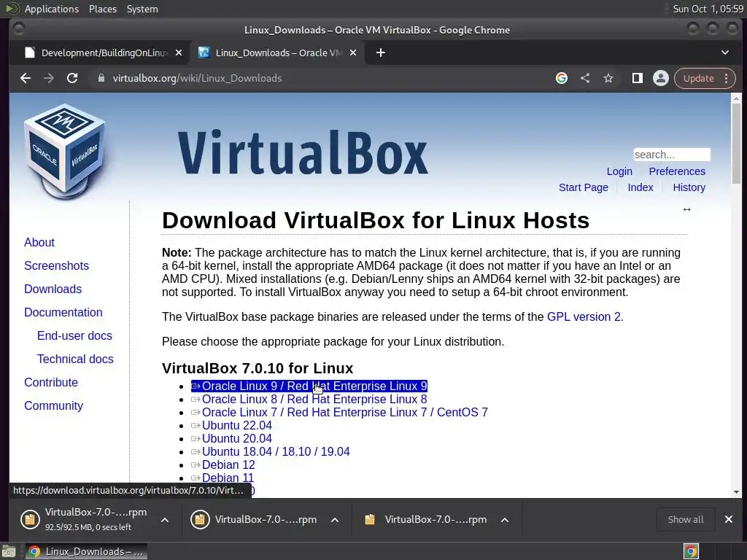Open the Chrome profile avatar

pyautogui.click(x=661, y=78)
